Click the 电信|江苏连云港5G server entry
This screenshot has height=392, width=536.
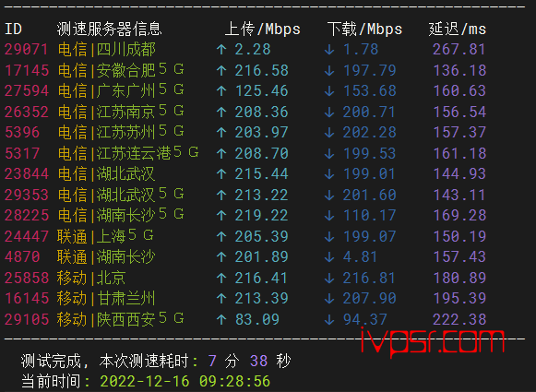[128, 153]
